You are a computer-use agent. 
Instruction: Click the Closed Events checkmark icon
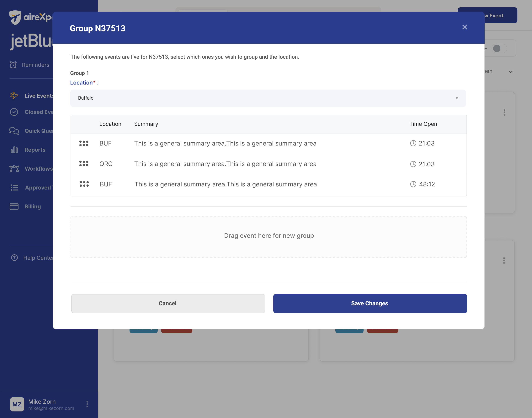[x=14, y=112]
